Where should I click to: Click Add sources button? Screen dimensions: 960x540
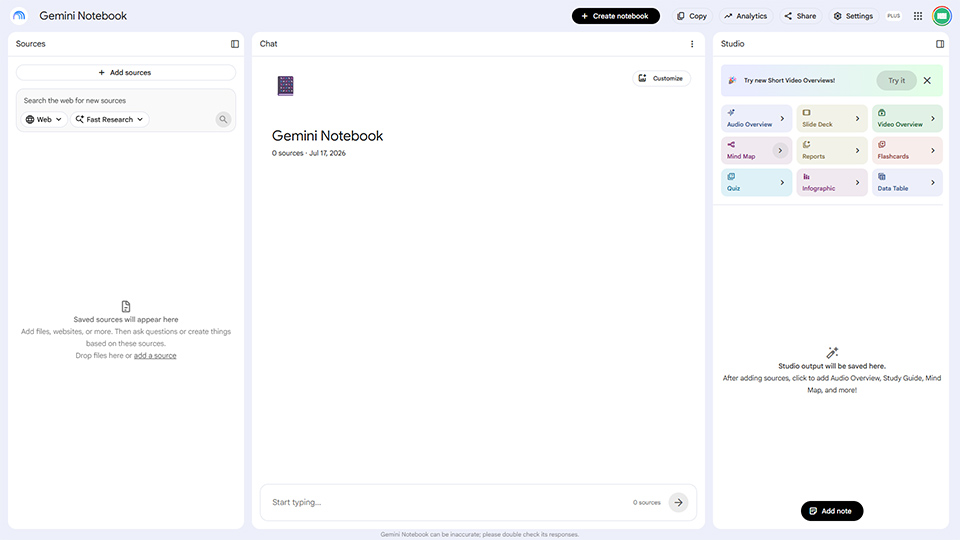tap(126, 72)
